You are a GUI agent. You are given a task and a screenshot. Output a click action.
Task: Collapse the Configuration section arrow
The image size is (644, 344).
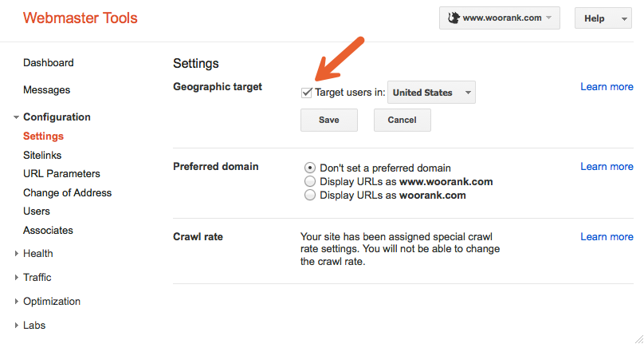coord(16,117)
